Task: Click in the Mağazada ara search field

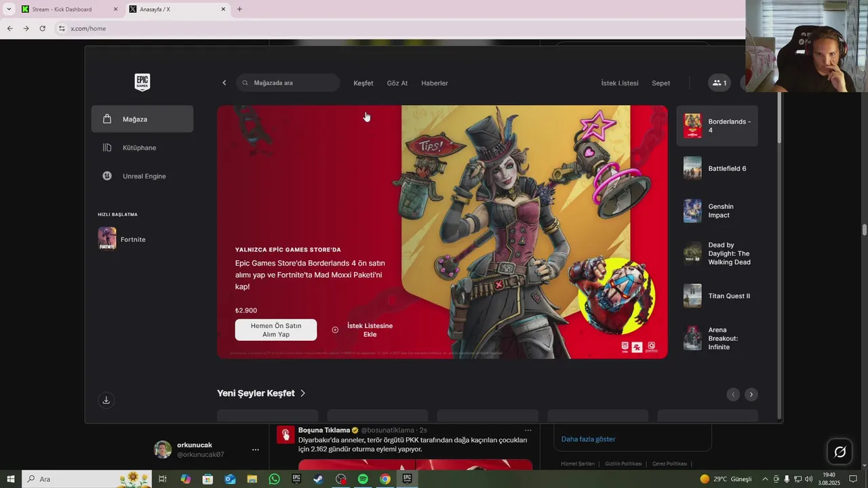Action: [288, 83]
